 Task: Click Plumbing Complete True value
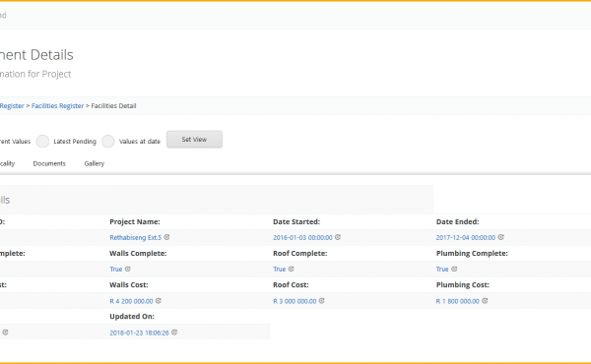(442, 270)
